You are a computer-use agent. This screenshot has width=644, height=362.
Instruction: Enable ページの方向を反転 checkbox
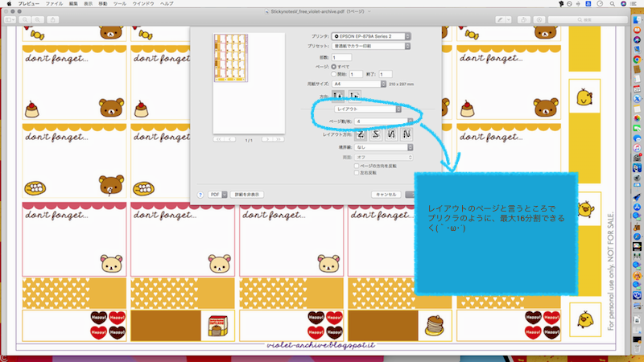[x=357, y=166]
